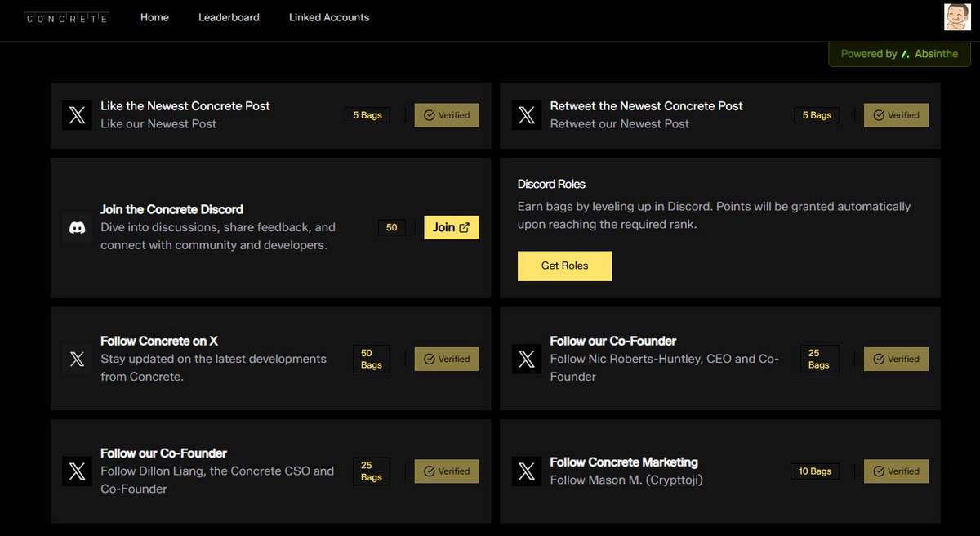The image size is (980, 536).
Task: Click the 5 Bags badge on the Retweet post card
Action: point(817,115)
